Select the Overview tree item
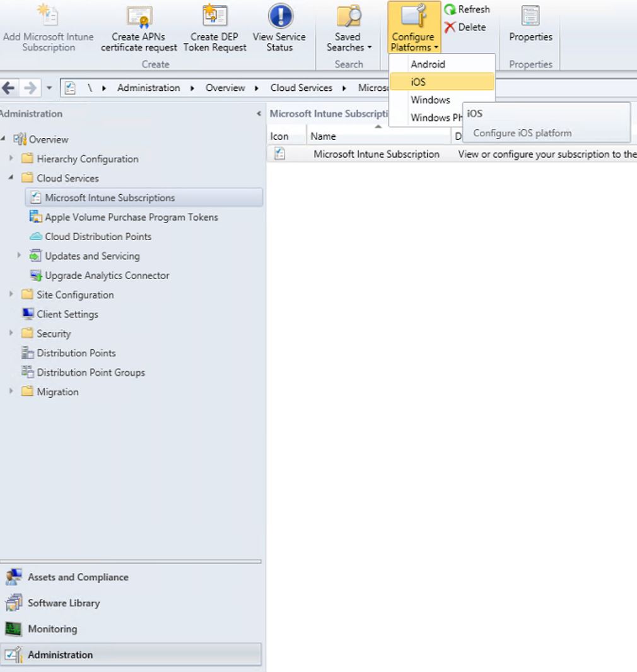Screen dimensions: 637x672 49,140
